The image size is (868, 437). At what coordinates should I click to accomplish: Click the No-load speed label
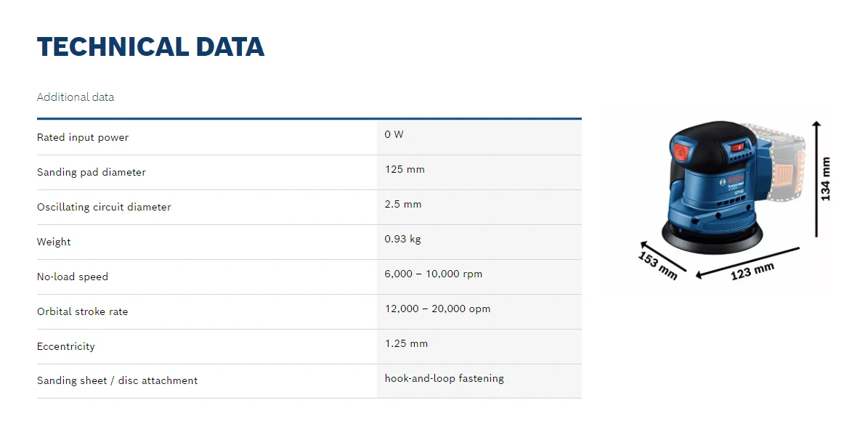coord(73,277)
